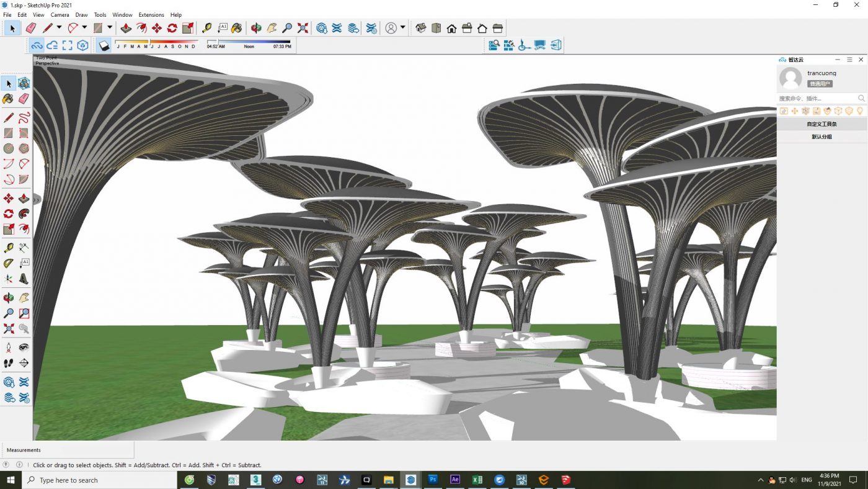Select the Tape Measure tool in top toolbar
The height and width of the screenshot is (489, 868).
tap(207, 28)
